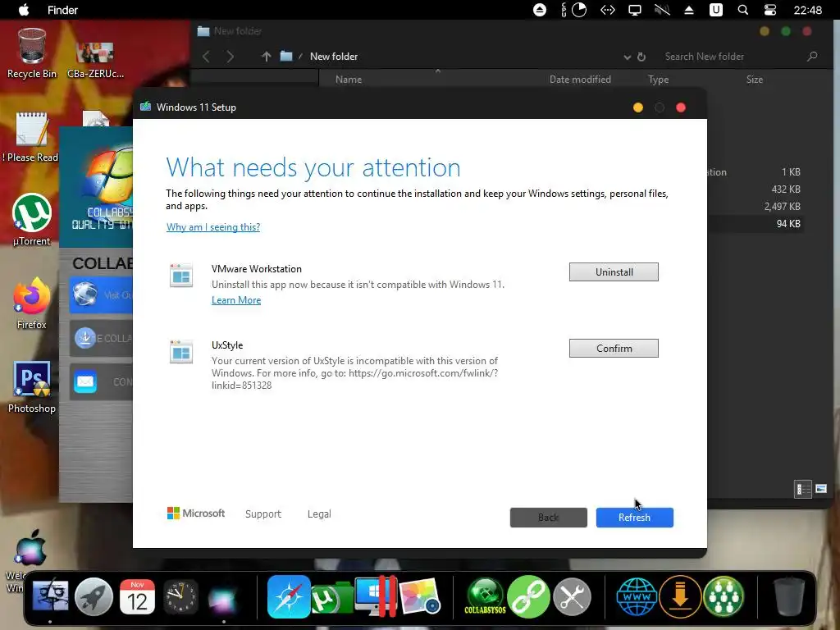Open the Support link
This screenshot has height=630, width=840.
coord(263,514)
